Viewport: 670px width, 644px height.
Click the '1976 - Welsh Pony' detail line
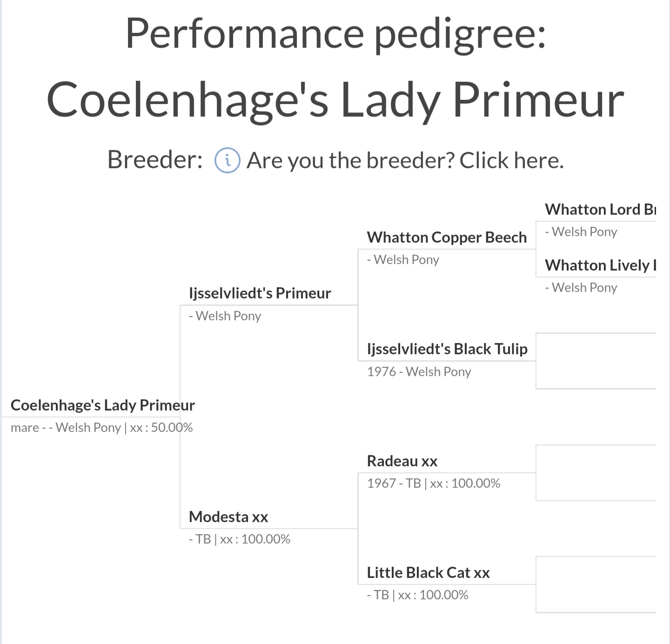point(419,372)
